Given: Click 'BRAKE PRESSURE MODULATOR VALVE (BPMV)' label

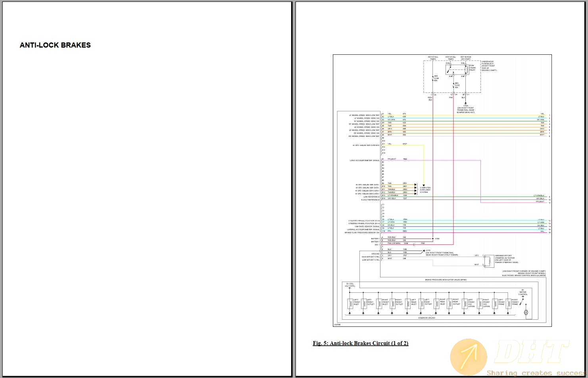Looking at the screenshot, I should tap(446, 280).
